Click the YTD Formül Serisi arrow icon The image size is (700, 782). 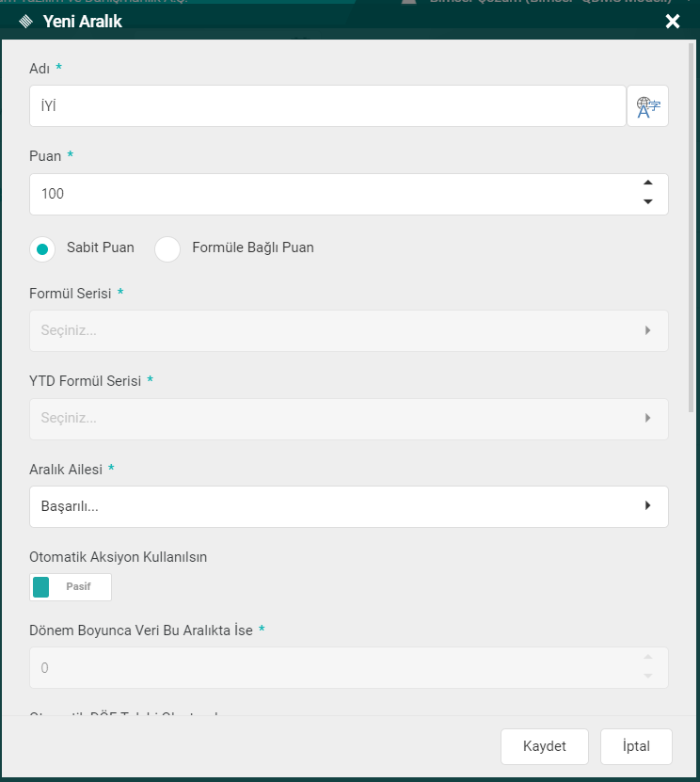point(647,419)
